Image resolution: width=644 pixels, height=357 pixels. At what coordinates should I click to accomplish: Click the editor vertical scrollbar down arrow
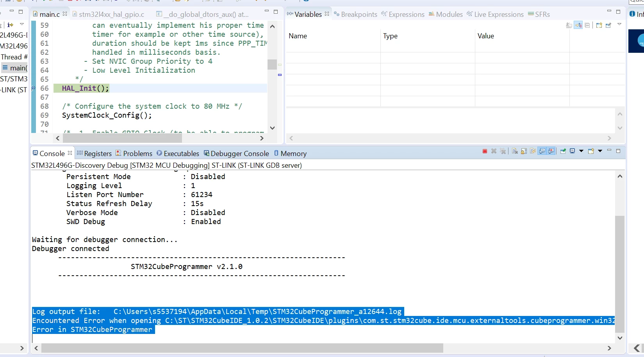tap(272, 128)
